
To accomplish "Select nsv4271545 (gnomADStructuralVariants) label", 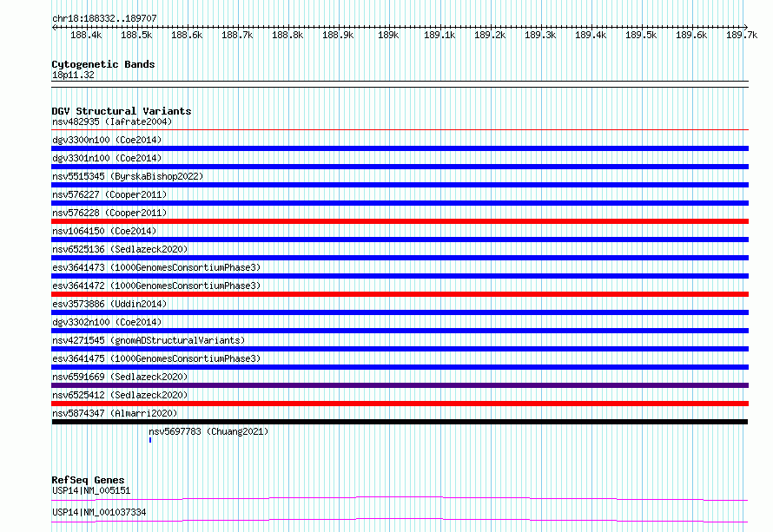I will coord(149,340).
